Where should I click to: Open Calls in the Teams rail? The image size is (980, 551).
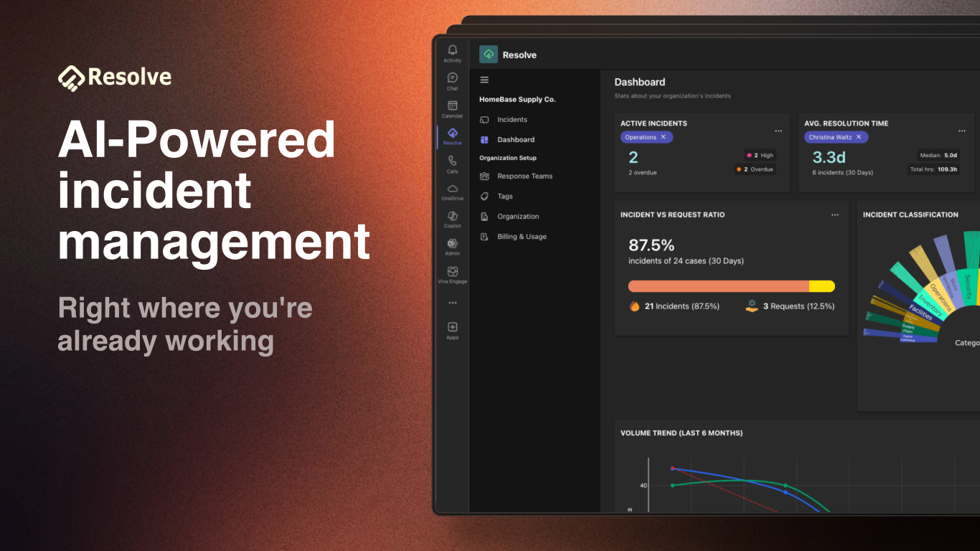click(452, 164)
